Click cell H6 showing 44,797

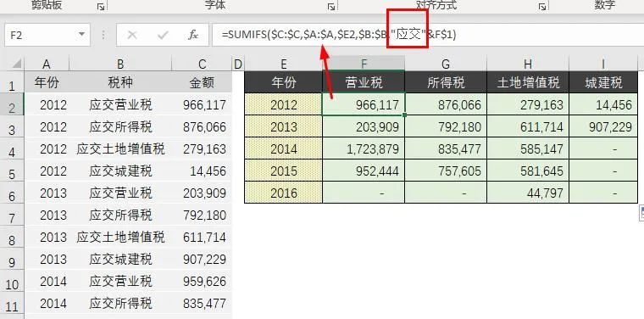click(528, 193)
